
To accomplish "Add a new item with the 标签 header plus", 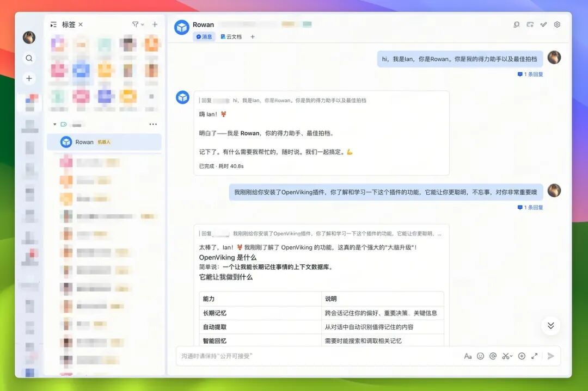I will [155, 24].
